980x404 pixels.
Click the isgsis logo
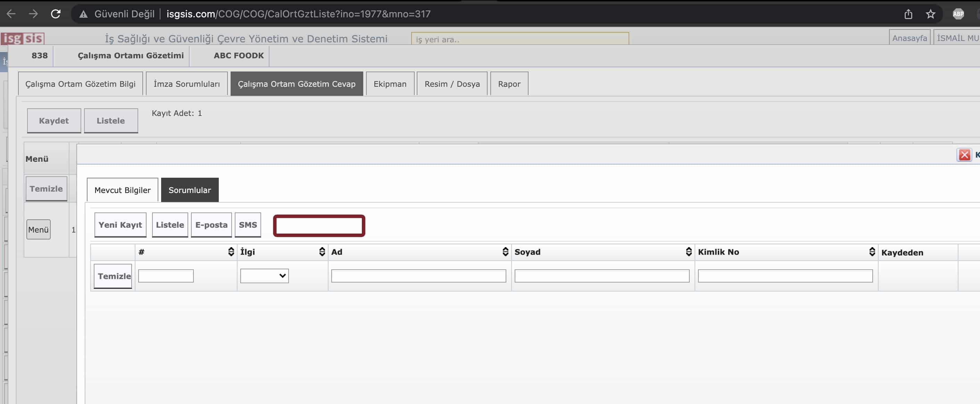[23, 39]
